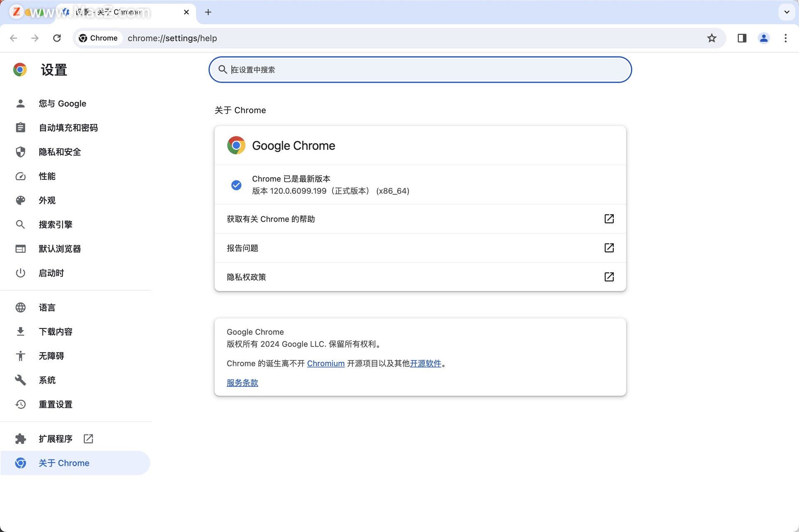This screenshot has height=532, width=799.
Task: Open Languages settings section
Action: tap(47, 307)
